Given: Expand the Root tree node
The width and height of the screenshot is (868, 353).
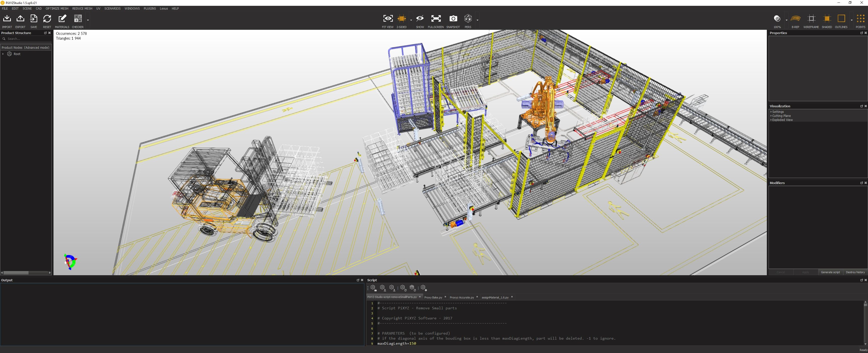Looking at the screenshot, I should coord(3,54).
